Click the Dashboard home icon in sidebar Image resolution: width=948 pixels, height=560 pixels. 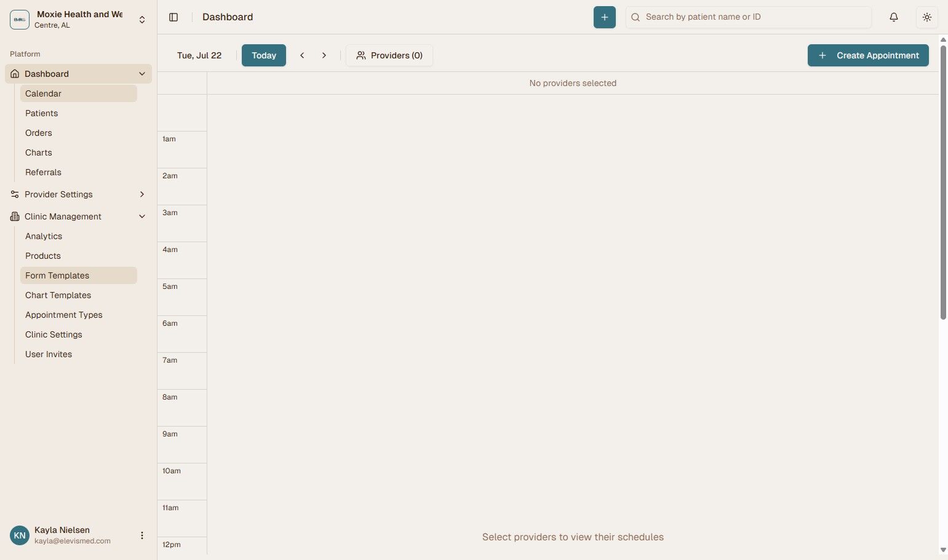coord(14,73)
